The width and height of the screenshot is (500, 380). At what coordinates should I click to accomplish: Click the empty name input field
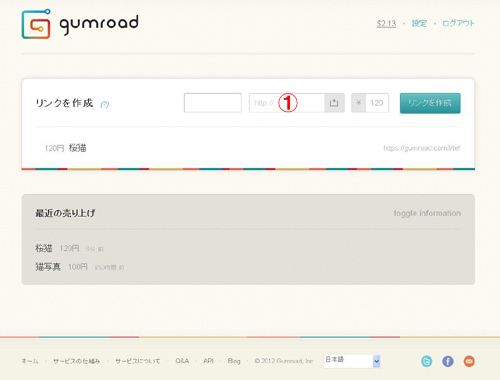tap(213, 103)
